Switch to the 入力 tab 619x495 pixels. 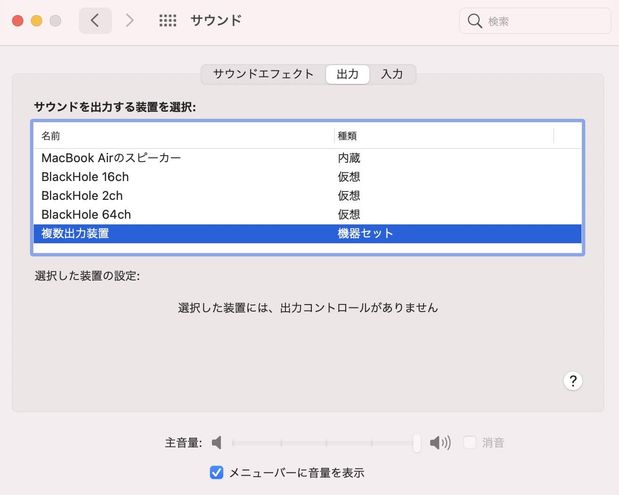pos(392,74)
